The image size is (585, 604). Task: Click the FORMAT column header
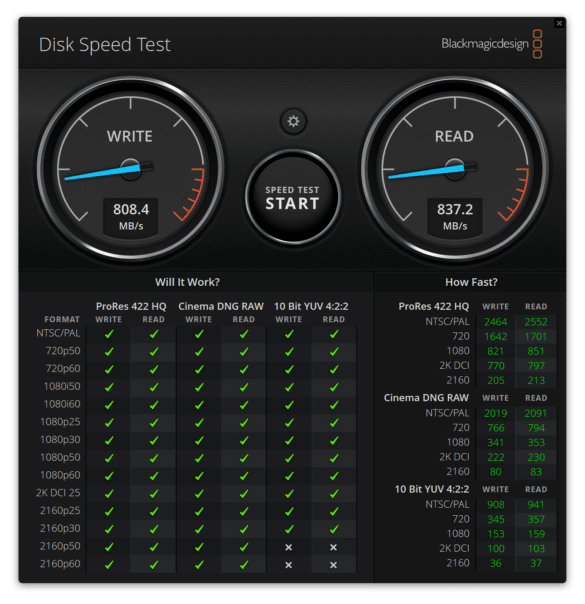62,319
